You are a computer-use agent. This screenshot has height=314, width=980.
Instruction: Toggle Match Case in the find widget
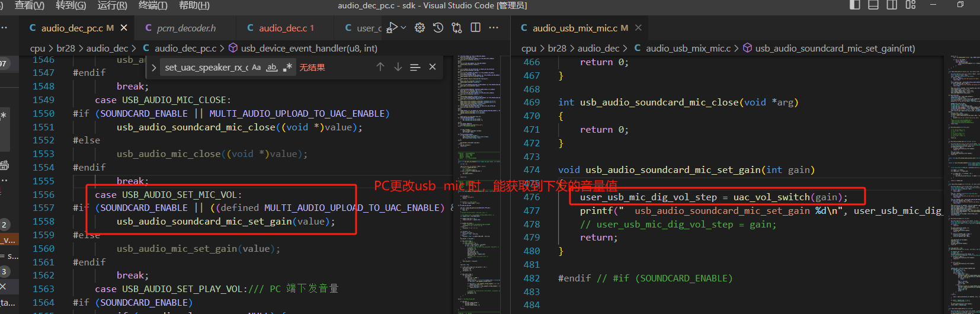[256, 68]
